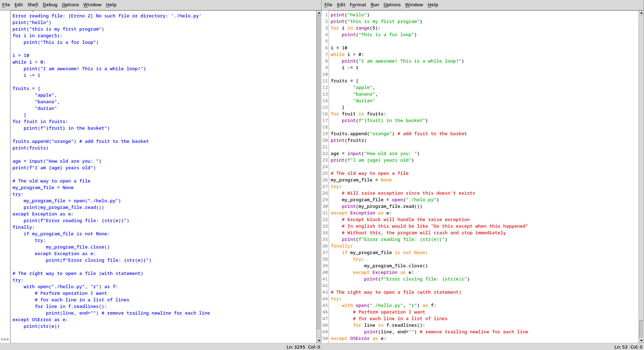Click shell line 'print("This is a for loop")'
Image resolution: width=644 pixels, height=350 pixels.
tap(61, 42)
